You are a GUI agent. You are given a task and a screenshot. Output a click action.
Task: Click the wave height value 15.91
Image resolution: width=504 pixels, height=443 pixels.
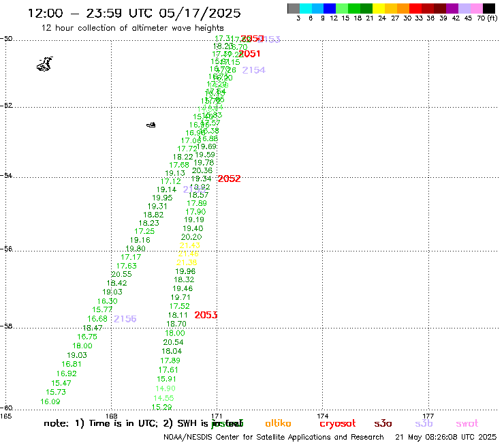(x=166, y=379)
